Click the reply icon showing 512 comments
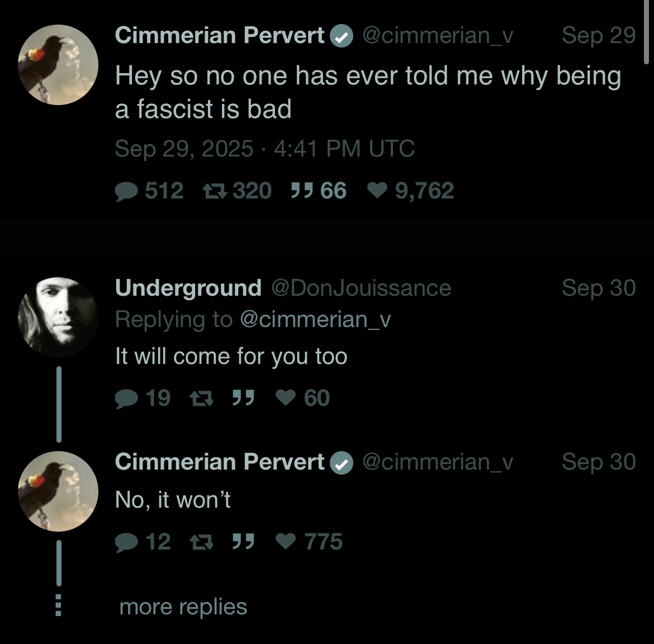Screen dimensions: 654x644 [x=126, y=191]
